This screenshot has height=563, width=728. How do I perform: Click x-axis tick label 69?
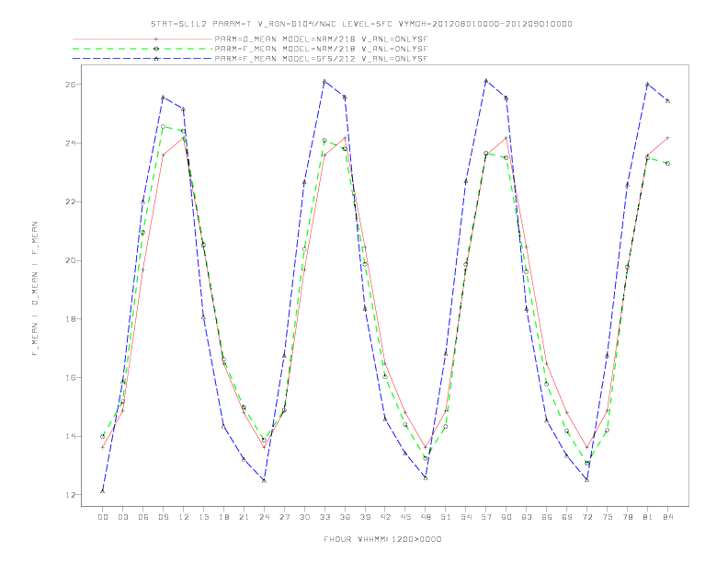tap(567, 517)
